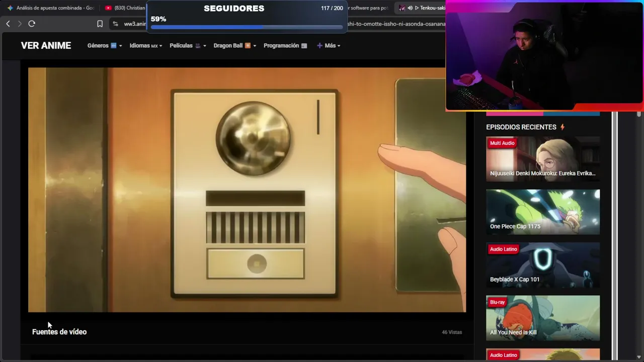Click the YouTube tab favicon
644x362 pixels.
108,8
